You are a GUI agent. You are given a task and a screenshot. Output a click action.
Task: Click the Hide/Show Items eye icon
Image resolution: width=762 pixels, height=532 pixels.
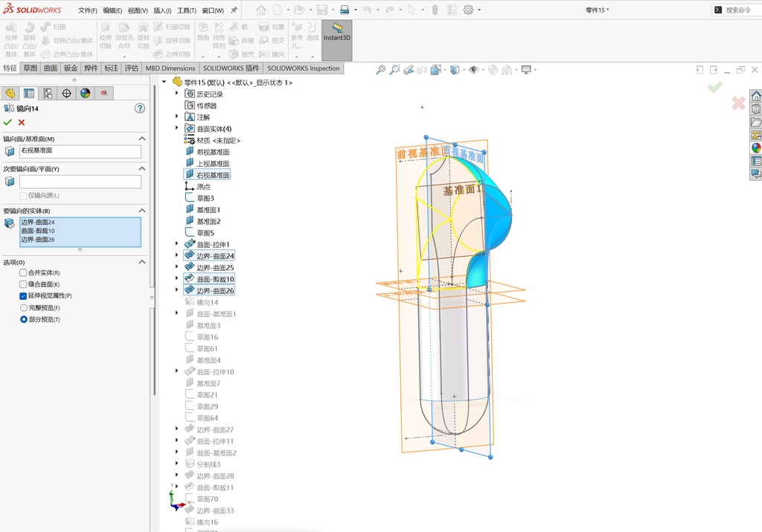point(473,70)
